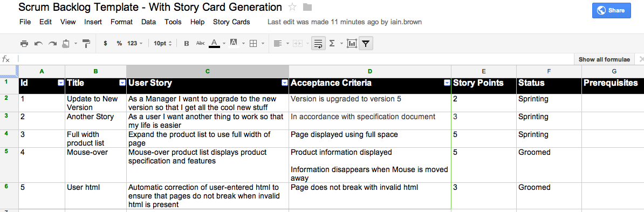644x212 pixels.
Task: Select column E header
Action: click(484, 71)
